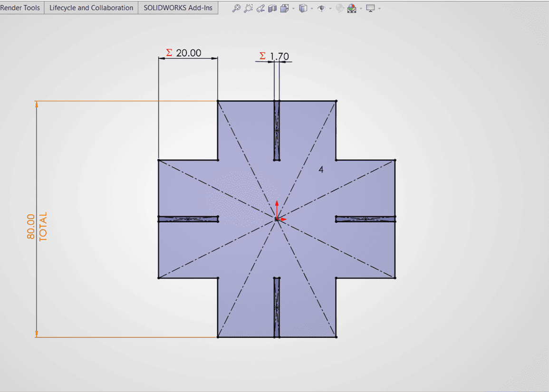Click the Previous View icon
The width and height of the screenshot is (549, 392).
[x=260, y=8]
